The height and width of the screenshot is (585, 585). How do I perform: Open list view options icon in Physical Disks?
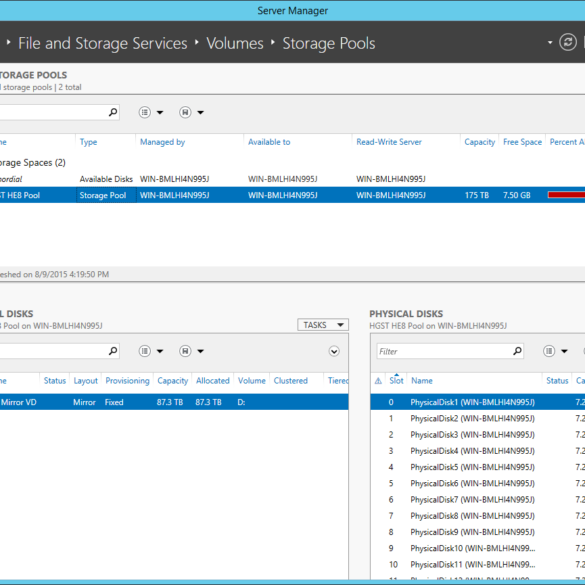pos(549,351)
